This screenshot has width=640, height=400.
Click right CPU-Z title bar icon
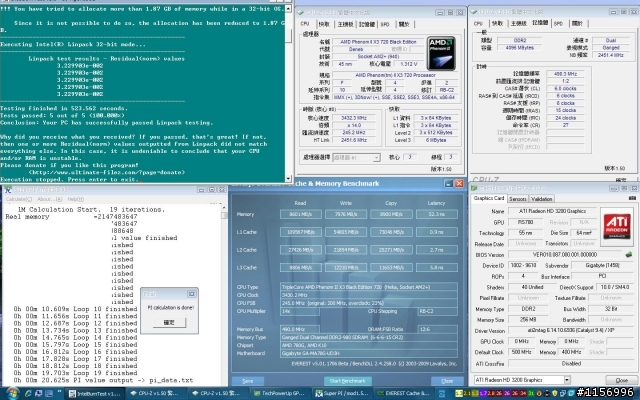coord(474,12)
